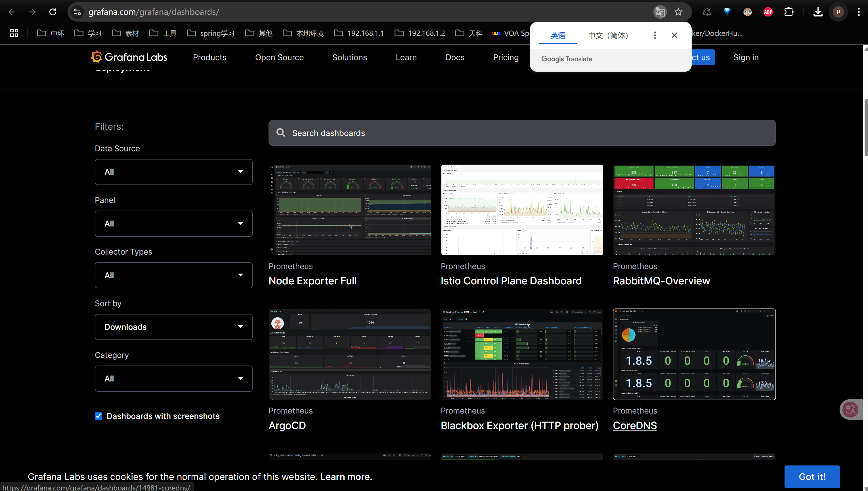Click the Google Translate icon in address bar

(660, 12)
